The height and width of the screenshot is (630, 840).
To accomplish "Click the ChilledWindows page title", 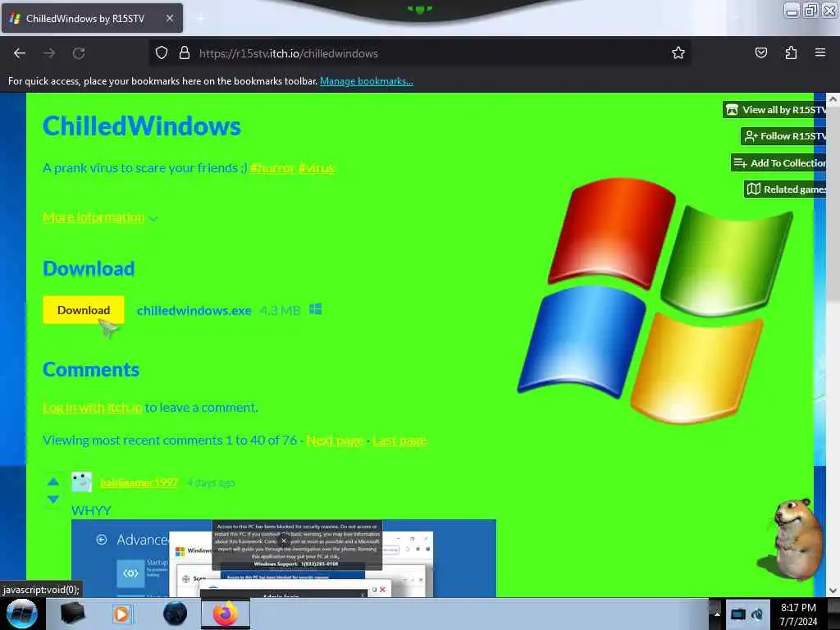I will [x=142, y=126].
